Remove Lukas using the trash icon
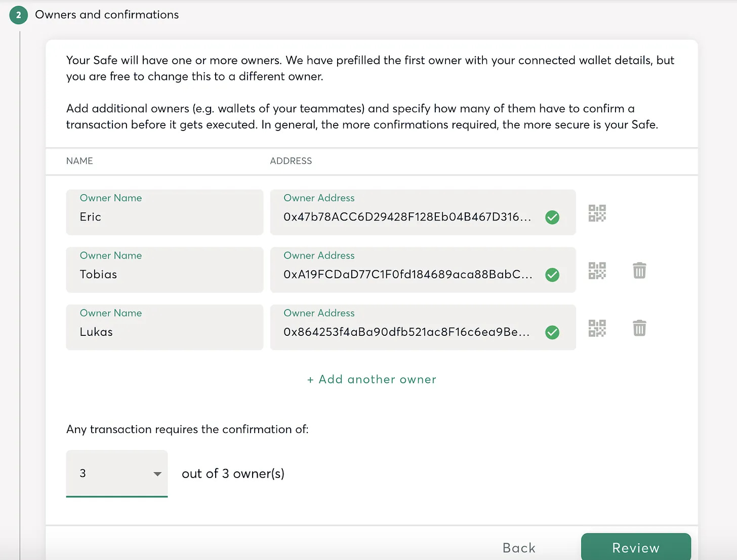The image size is (737, 560). point(639,328)
